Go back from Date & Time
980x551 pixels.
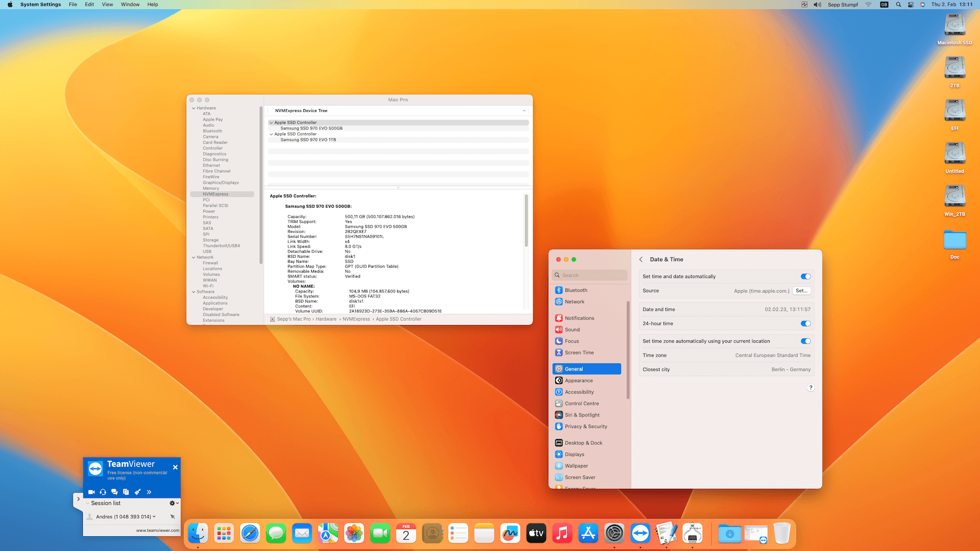[x=641, y=260]
